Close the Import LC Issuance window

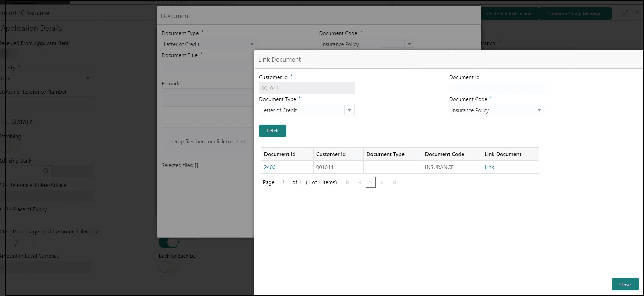pos(637,12)
